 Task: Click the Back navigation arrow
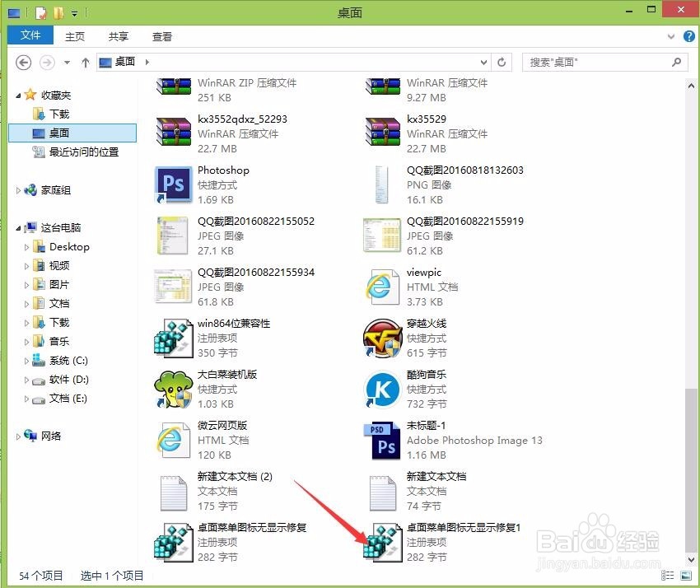pyautogui.click(x=24, y=62)
